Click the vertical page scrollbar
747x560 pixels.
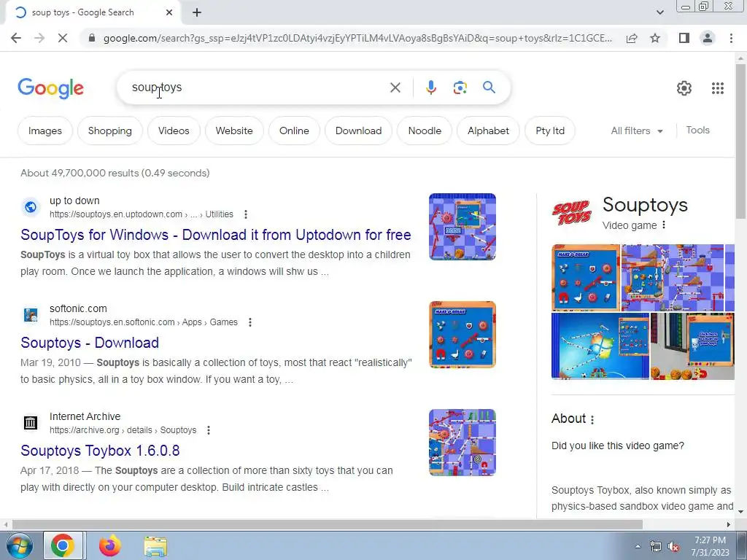[740, 141]
